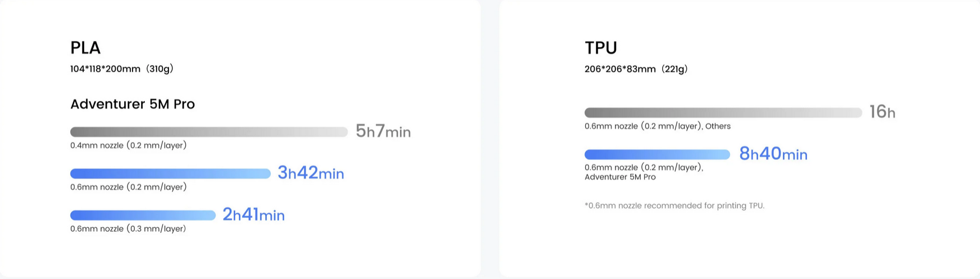This screenshot has height=279, width=980.
Task: Click the 0.4mm nozzle (0.2 mm/layer) caption
Action: click(129, 145)
